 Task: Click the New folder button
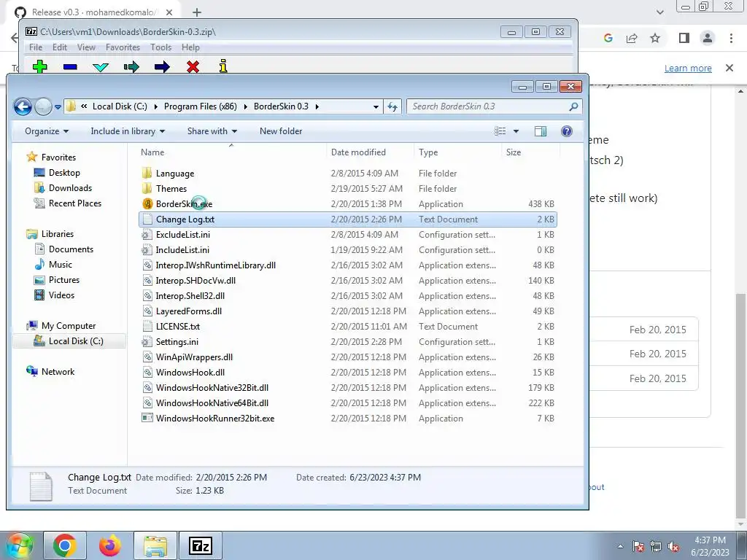(x=281, y=131)
